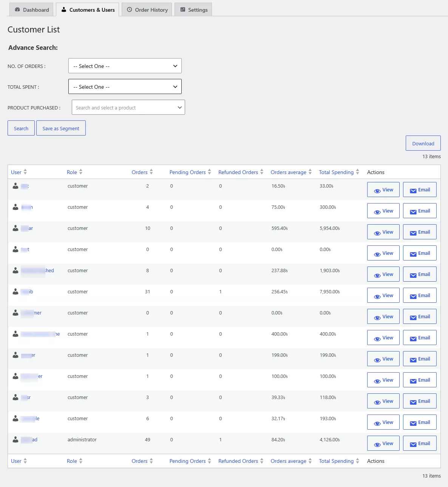Image resolution: width=448 pixels, height=487 pixels.
Task: Email customer with 100.00 total spending
Action: pos(420,380)
